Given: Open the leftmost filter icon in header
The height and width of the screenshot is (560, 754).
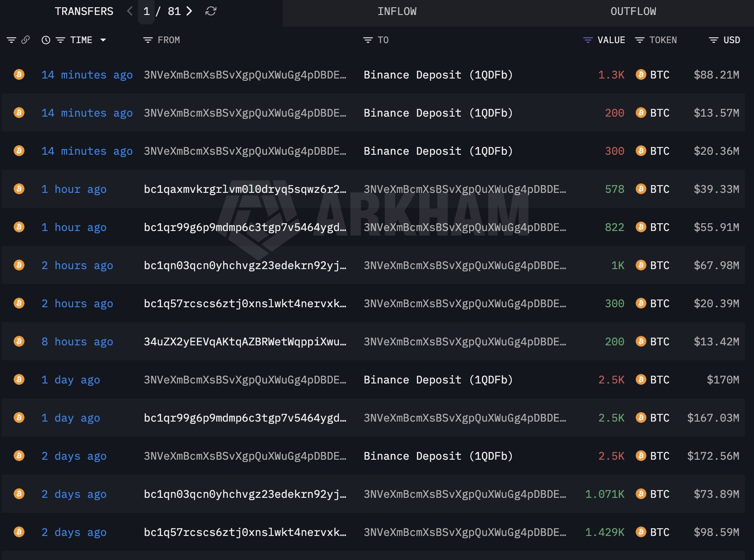Looking at the screenshot, I should coord(11,40).
